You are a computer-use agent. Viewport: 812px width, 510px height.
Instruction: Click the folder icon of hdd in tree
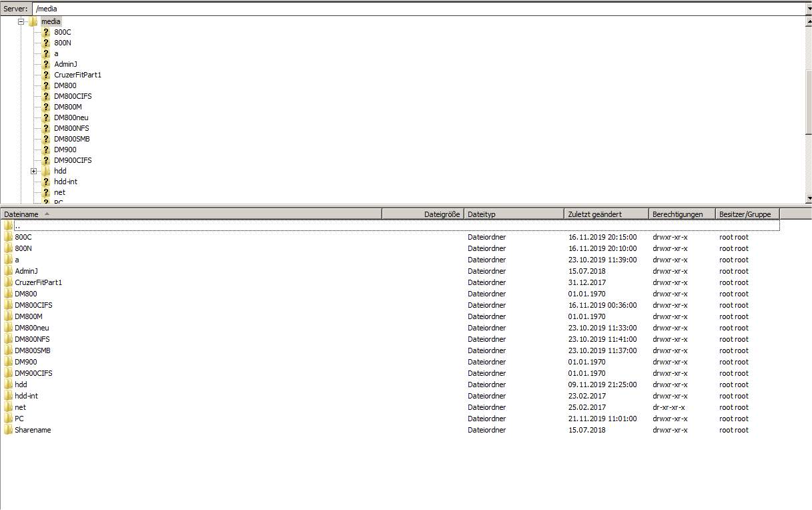pos(46,171)
